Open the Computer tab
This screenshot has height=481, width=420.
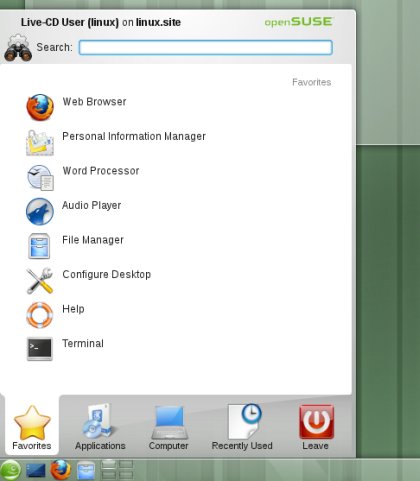(169, 428)
